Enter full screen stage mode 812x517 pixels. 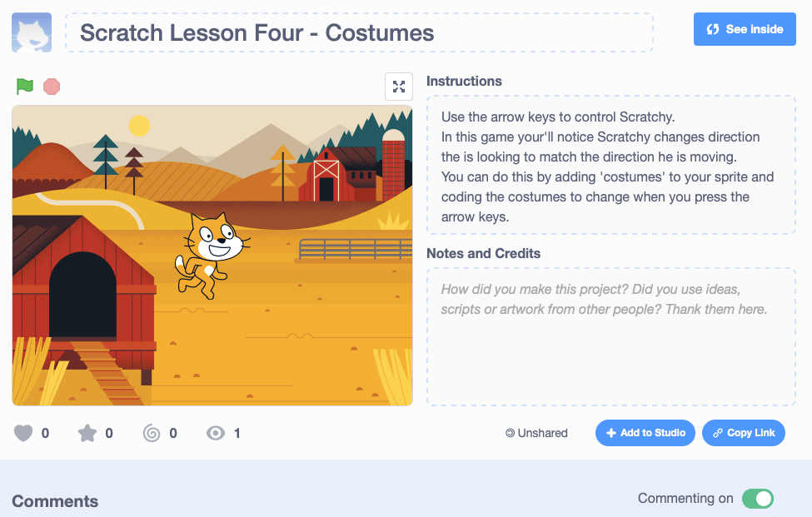(399, 87)
